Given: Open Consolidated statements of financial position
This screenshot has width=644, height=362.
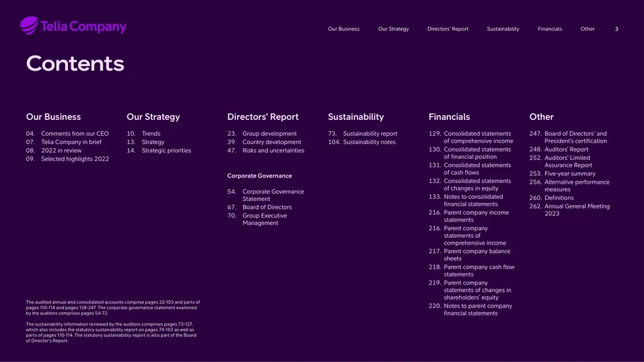Looking at the screenshot, I should tap(470, 153).
